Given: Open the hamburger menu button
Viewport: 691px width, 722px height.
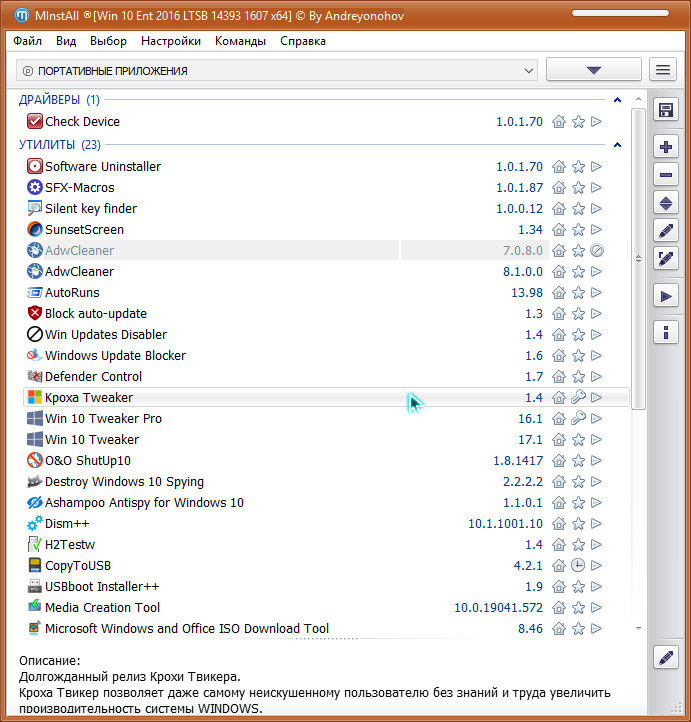Looking at the screenshot, I should (x=663, y=70).
